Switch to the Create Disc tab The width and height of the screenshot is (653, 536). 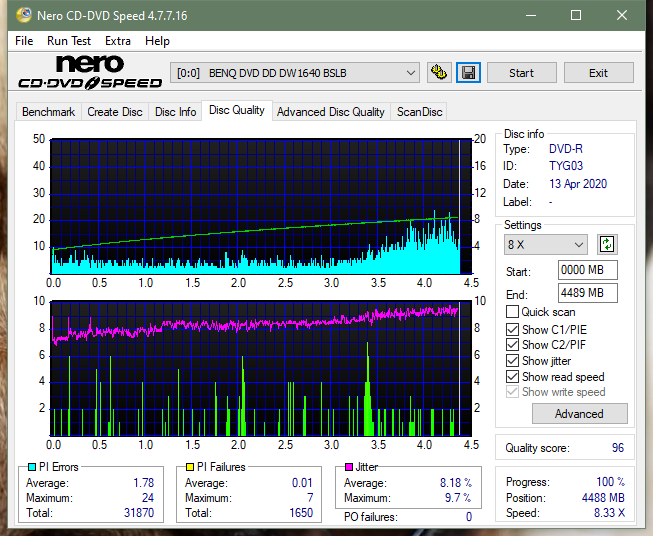[115, 112]
